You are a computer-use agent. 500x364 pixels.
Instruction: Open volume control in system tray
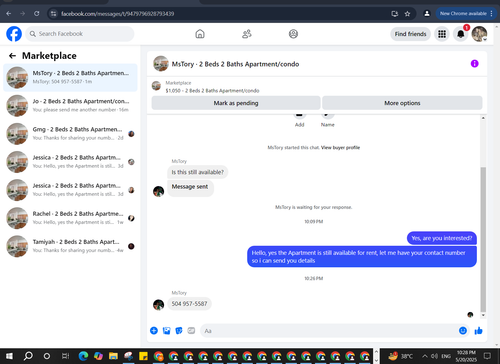point(434,356)
